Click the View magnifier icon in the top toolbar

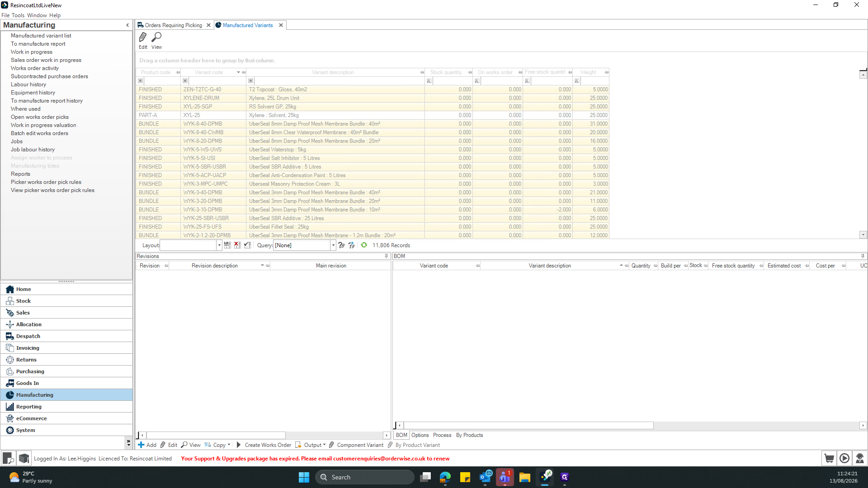156,37
